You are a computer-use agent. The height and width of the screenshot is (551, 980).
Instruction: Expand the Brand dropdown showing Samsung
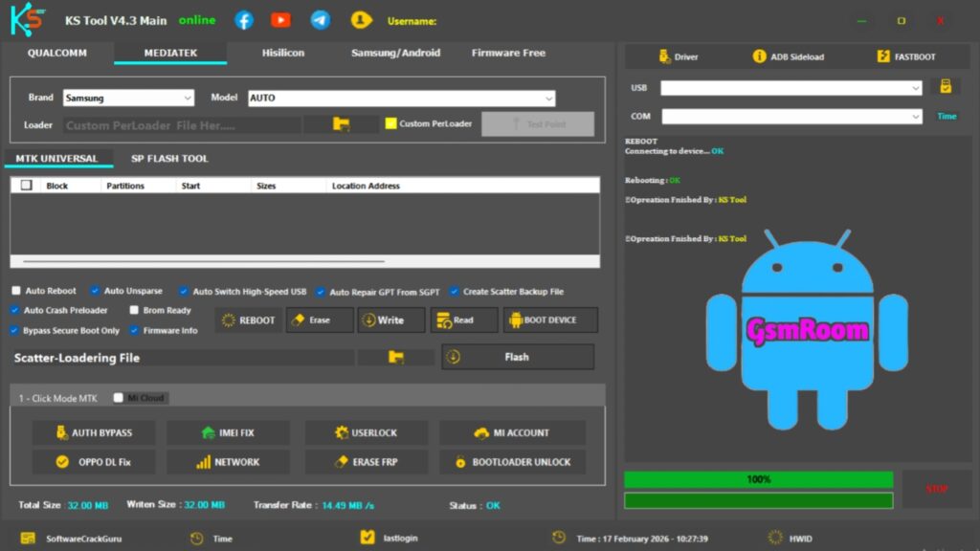(128, 98)
